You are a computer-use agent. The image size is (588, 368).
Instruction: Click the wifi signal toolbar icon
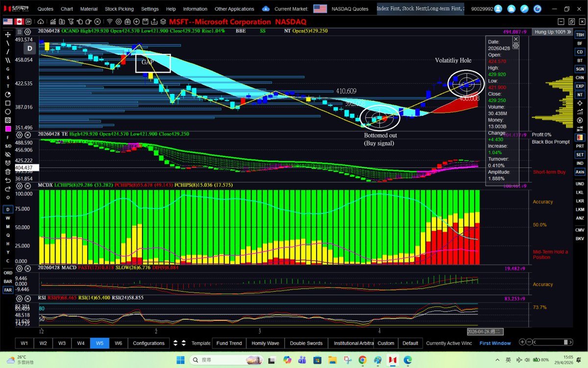coord(110,22)
